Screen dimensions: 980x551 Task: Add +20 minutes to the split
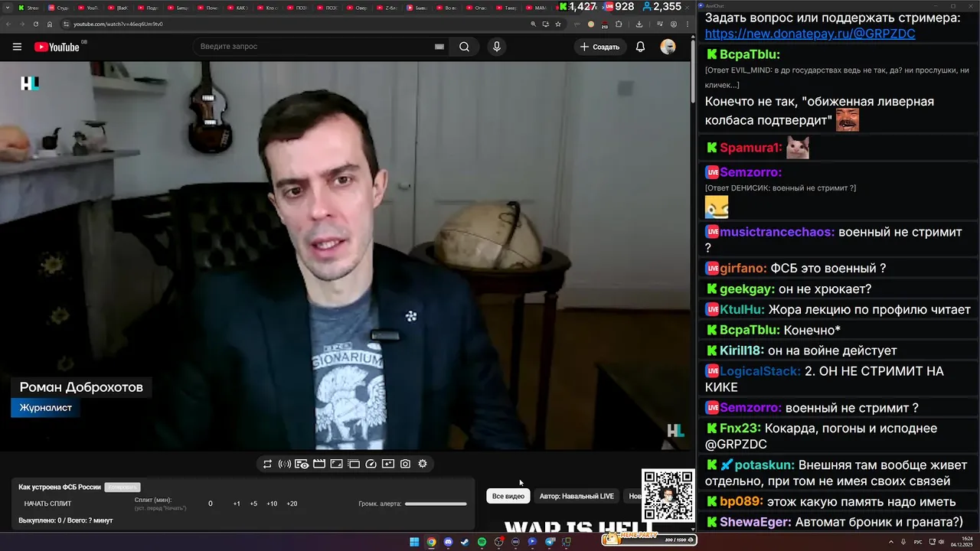tap(292, 504)
